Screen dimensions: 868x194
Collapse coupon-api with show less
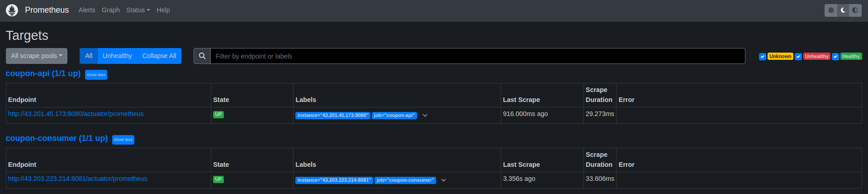click(96, 75)
